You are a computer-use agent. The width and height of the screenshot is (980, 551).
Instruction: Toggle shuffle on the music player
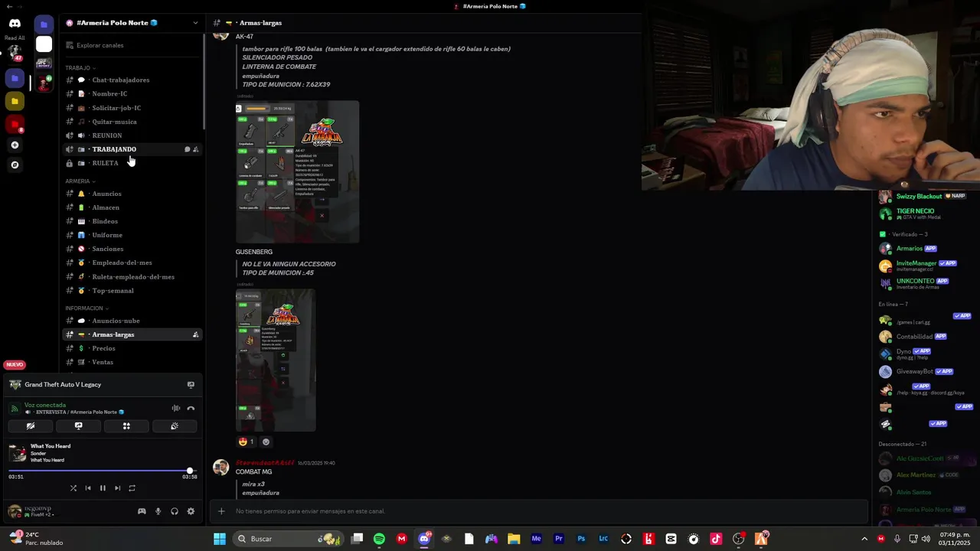73,488
